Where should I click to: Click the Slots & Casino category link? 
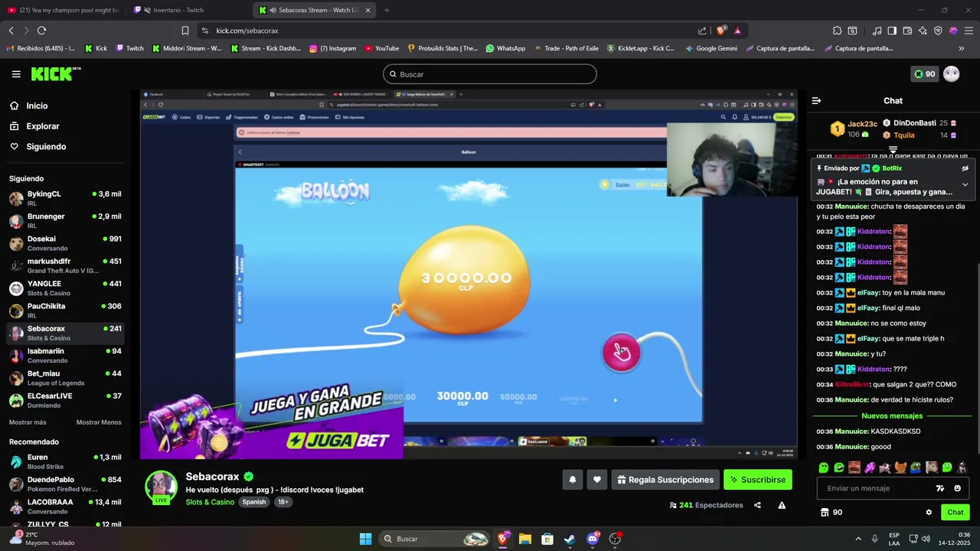[210, 502]
